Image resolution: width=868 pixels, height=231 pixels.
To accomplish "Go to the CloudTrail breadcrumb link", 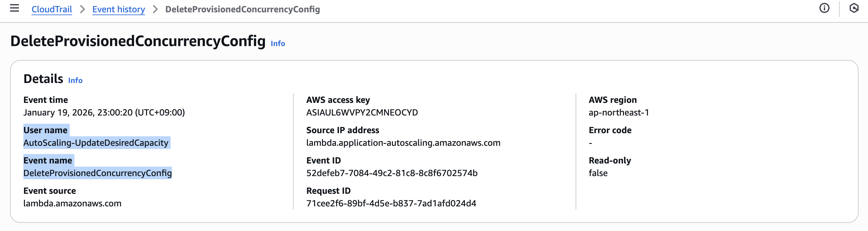I will (51, 9).
